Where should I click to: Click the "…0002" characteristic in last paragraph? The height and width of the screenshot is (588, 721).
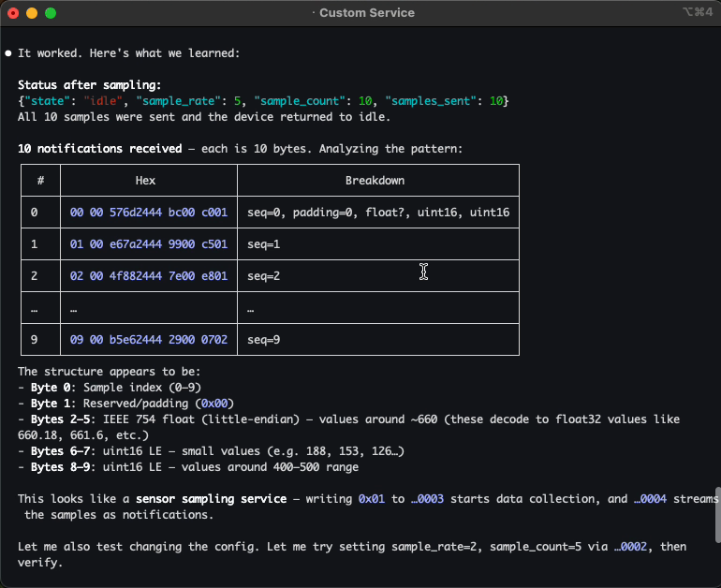point(629,547)
